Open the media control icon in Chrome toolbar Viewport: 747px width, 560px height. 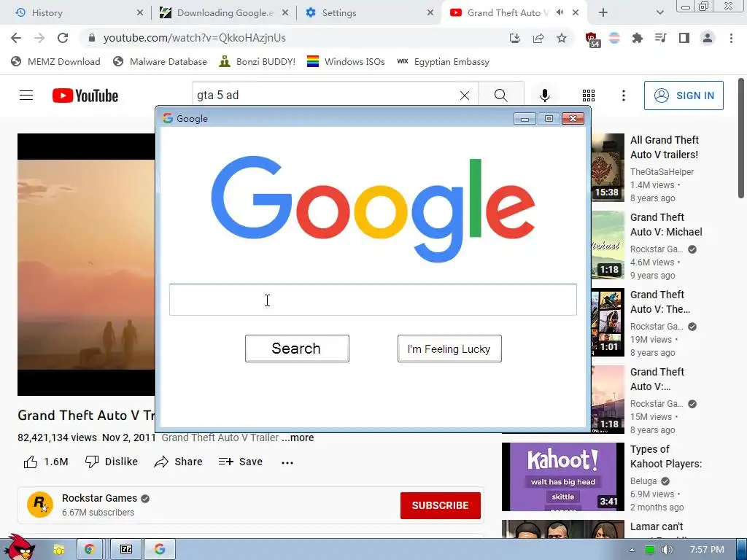660,38
